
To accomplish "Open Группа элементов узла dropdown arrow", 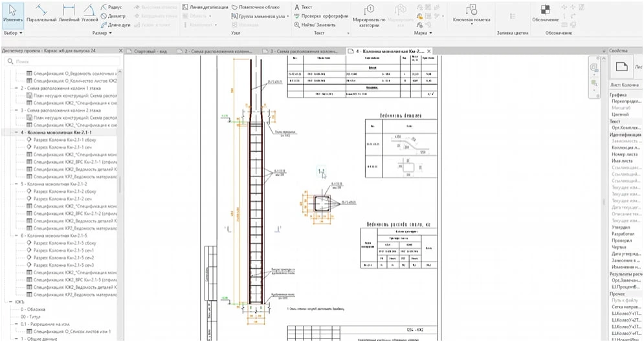I will [288, 16].
